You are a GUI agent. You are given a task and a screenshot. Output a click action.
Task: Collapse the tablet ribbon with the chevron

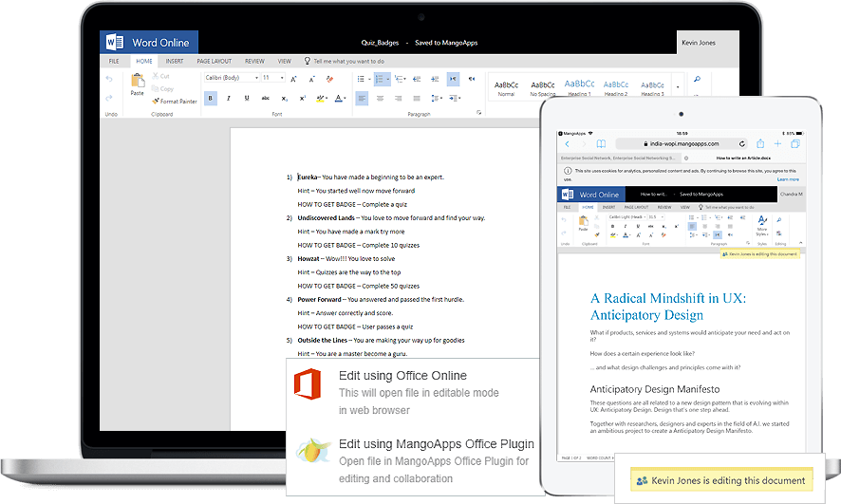800,243
